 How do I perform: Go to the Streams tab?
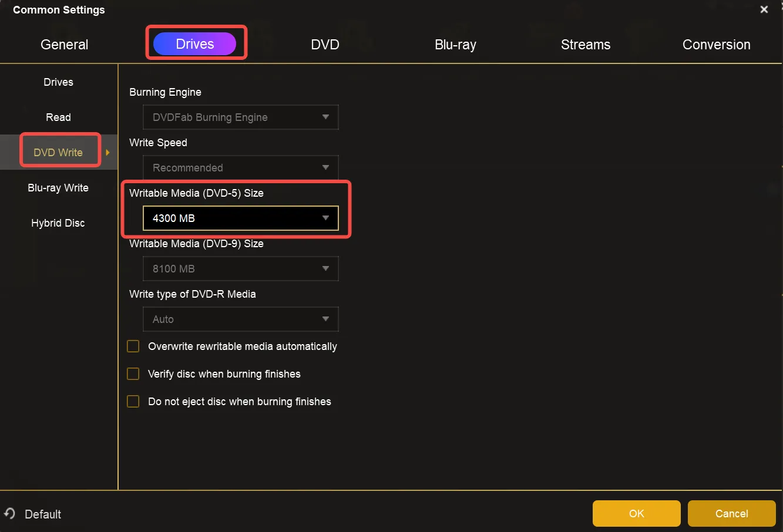[x=585, y=45]
